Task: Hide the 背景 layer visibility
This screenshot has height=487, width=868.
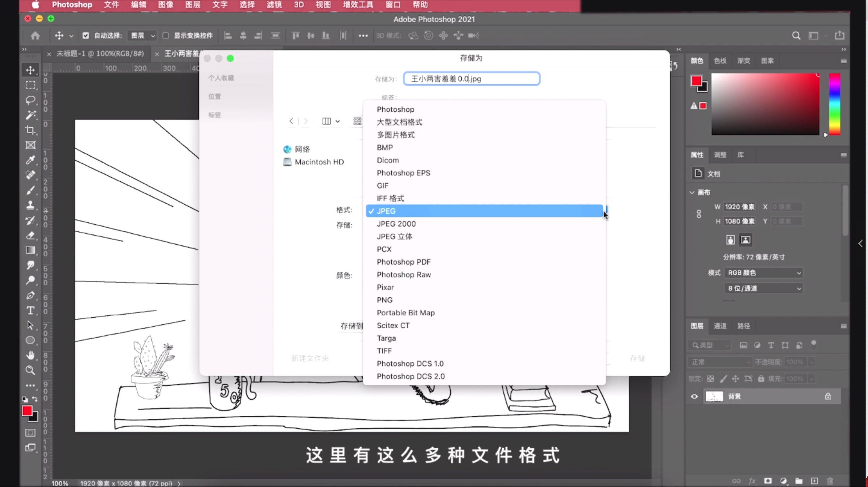Action: click(x=694, y=396)
